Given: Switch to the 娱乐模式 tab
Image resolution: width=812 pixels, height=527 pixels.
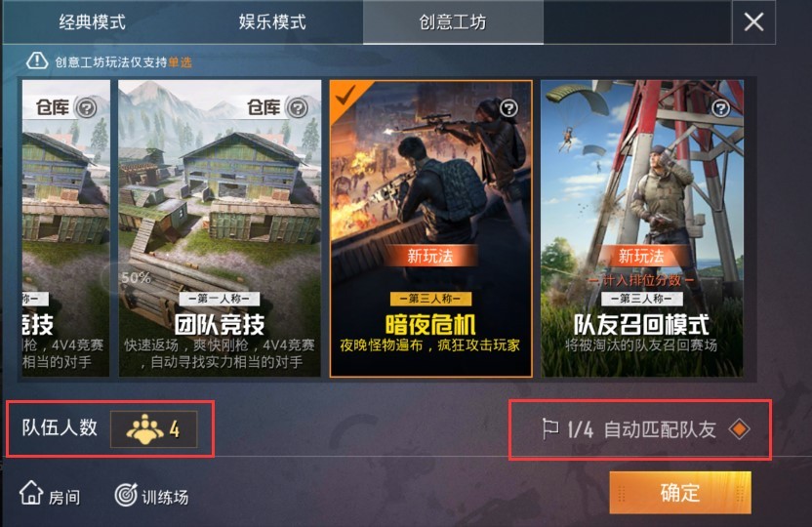Looking at the screenshot, I should point(272,22).
